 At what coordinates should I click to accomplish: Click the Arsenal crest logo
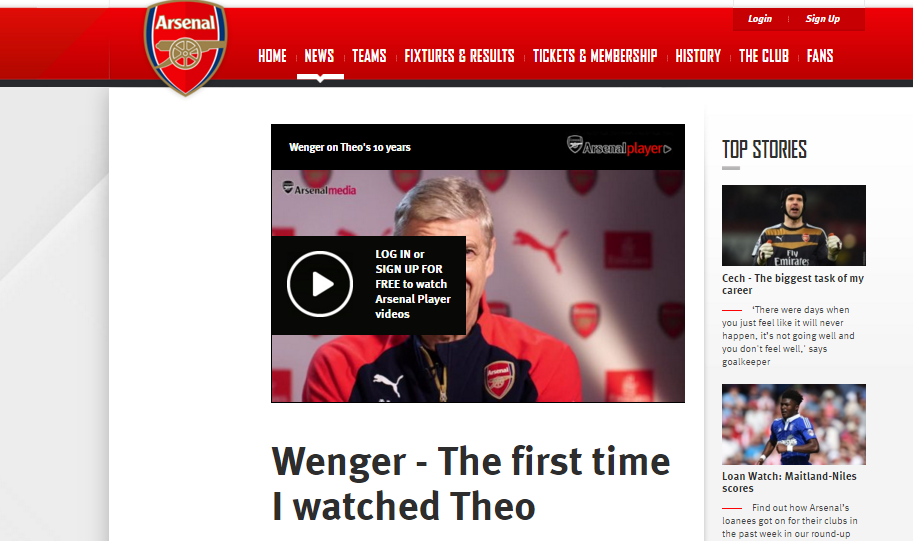point(186,48)
